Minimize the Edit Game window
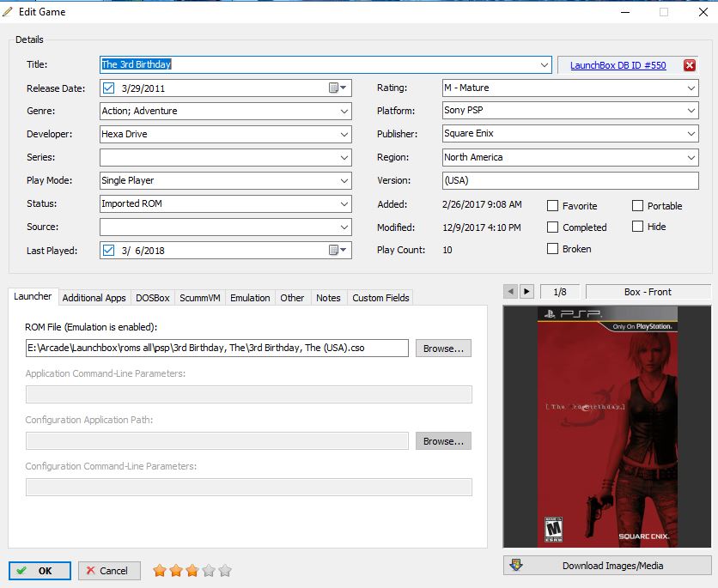Image resolution: width=718 pixels, height=588 pixels. tap(625, 12)
